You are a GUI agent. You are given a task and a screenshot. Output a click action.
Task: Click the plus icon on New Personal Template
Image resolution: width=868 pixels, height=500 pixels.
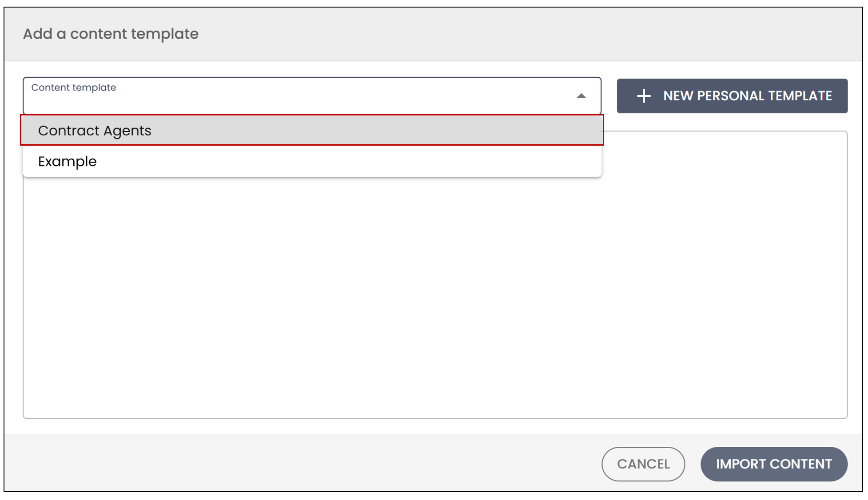pyautogui.click(x=644, y=96)
